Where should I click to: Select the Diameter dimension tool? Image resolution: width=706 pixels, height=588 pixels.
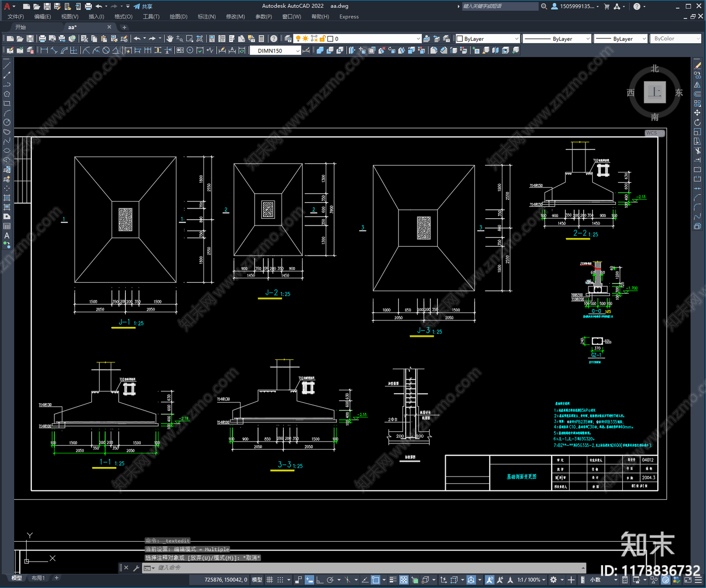pyautogui.click(x=106, y=50)
